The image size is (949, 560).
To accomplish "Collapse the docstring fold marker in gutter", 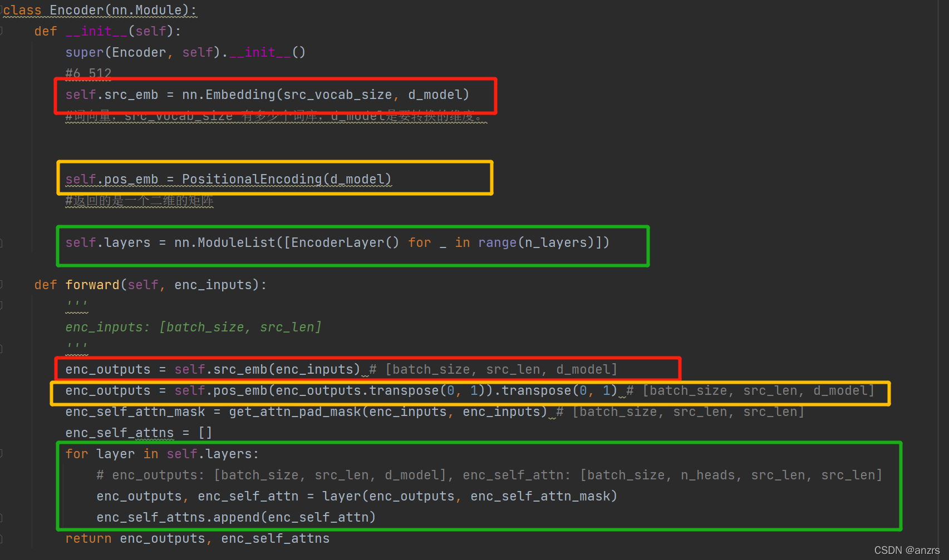I will pyautogui.click(x=4, y=305).
